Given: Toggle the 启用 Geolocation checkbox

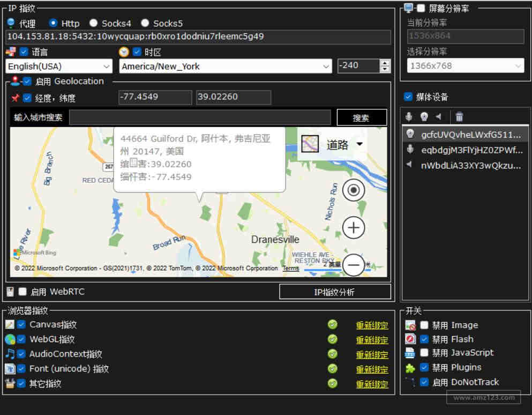Looking at the screenshot, I should [27, 81].
